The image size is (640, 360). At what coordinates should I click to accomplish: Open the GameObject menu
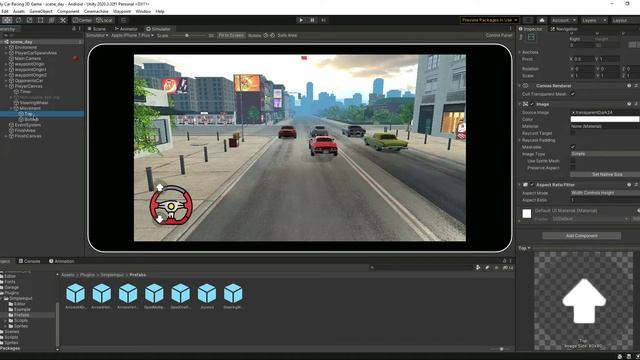click(41, 11)
